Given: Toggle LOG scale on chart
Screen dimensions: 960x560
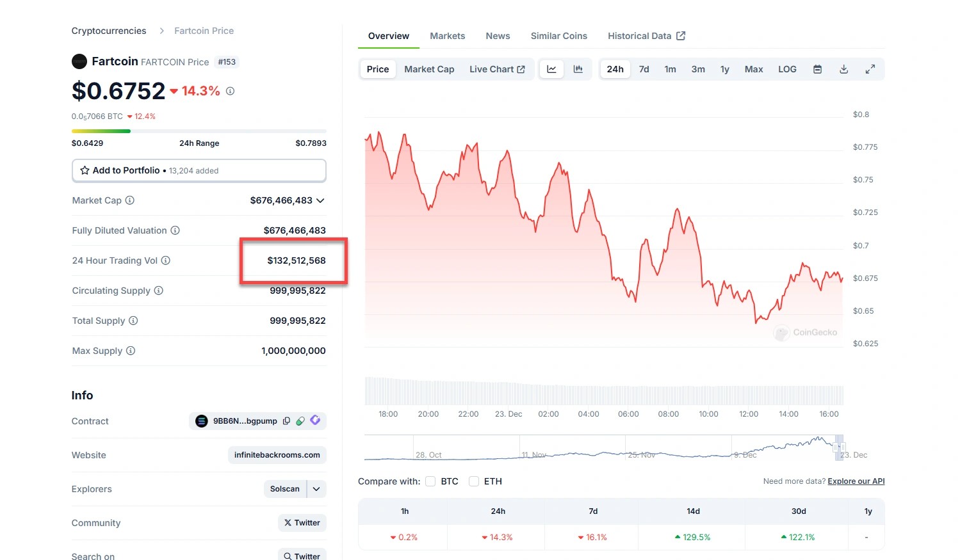Looking at the screenshot, I should pos(787,69).
